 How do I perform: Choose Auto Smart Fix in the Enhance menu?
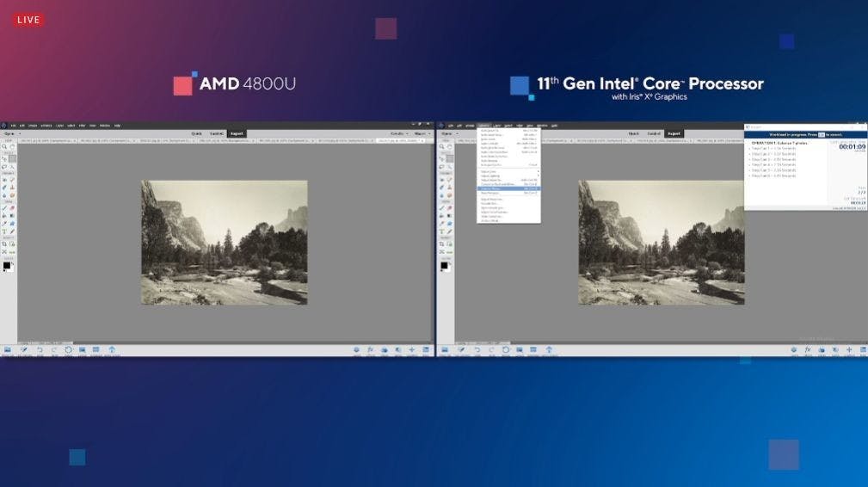point(508,131)
